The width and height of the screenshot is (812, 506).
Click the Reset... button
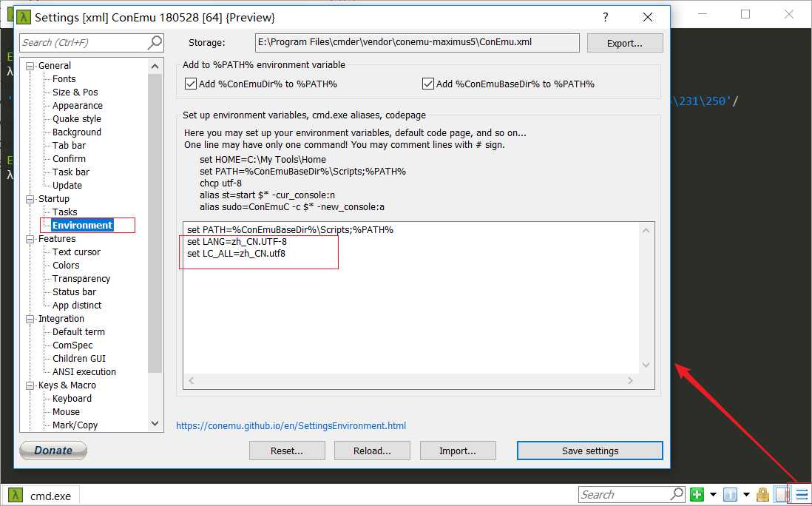tap(287, 451)
